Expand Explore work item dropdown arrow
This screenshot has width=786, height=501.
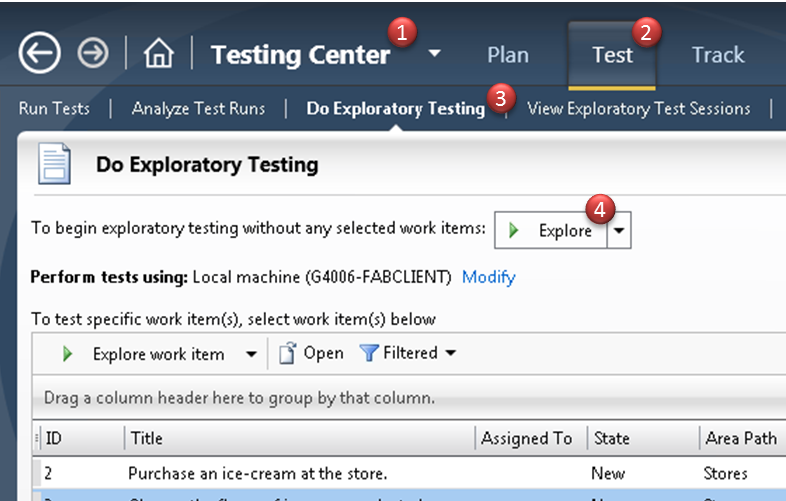coord(251,354)
